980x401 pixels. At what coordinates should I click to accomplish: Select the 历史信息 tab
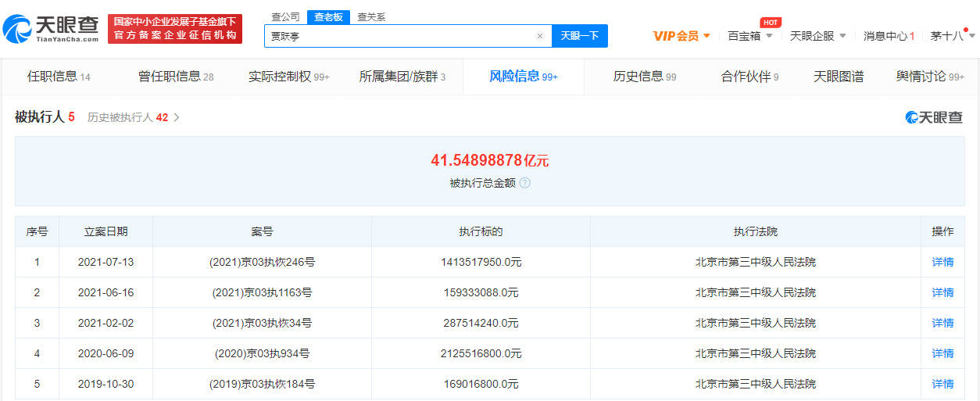point(645,77)
